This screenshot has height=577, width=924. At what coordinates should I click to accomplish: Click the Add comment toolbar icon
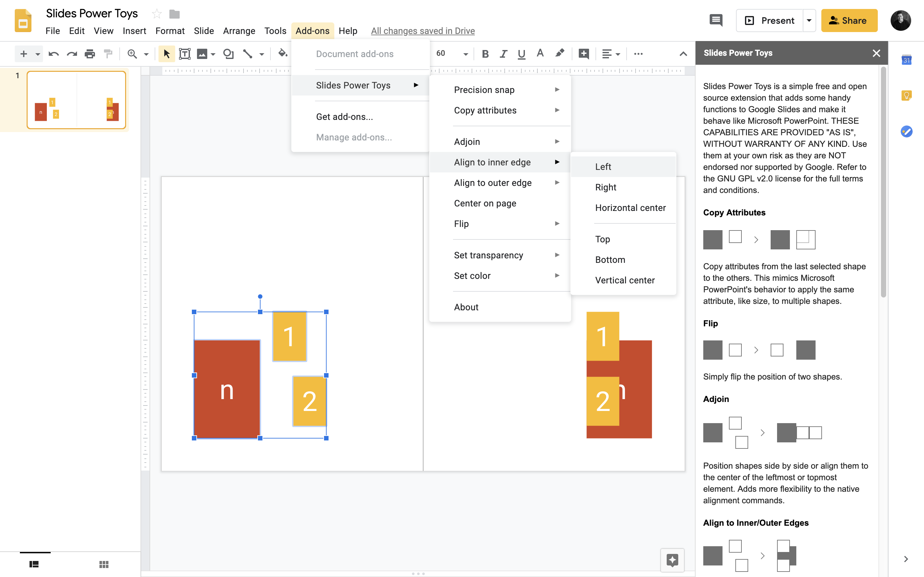(x=583, y=54)
